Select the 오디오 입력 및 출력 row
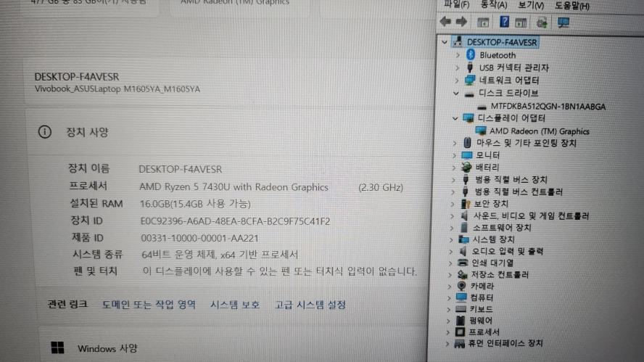This screenshot has height=362, width=644. 507,251
